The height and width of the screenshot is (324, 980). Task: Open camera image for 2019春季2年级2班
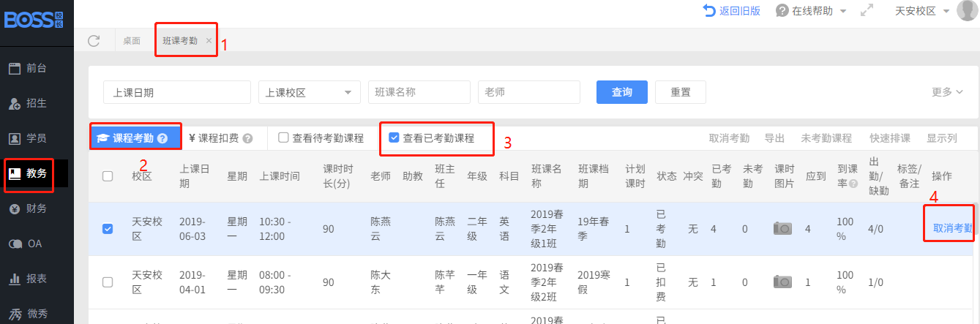(783, 282)
